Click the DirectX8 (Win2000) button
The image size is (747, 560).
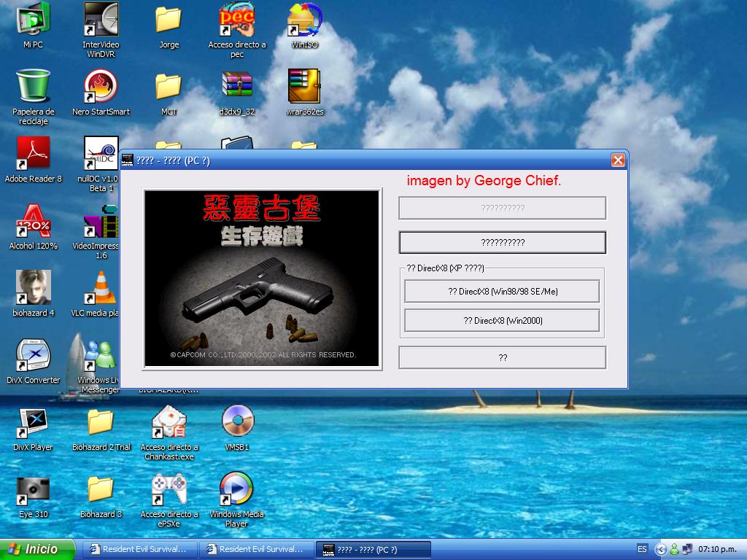pyautogui.click(x=502, y=320)
